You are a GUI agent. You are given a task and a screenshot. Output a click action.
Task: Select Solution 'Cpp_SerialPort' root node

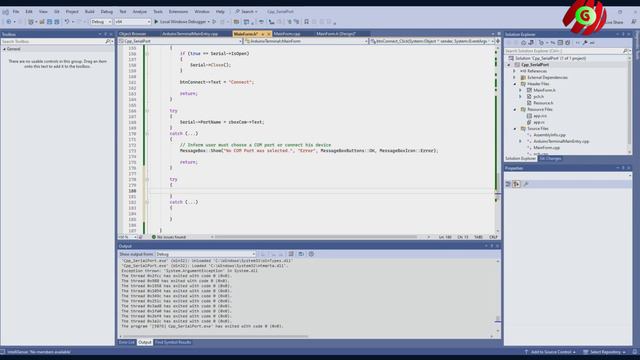pos(550,58)
